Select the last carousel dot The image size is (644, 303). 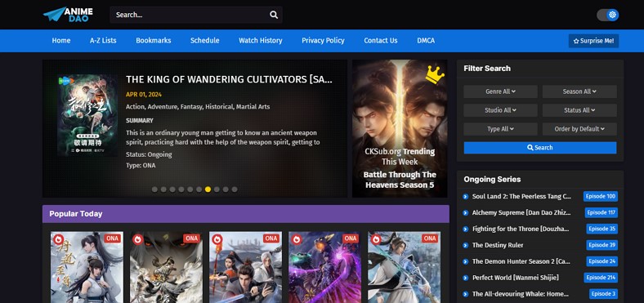point(235,189)
